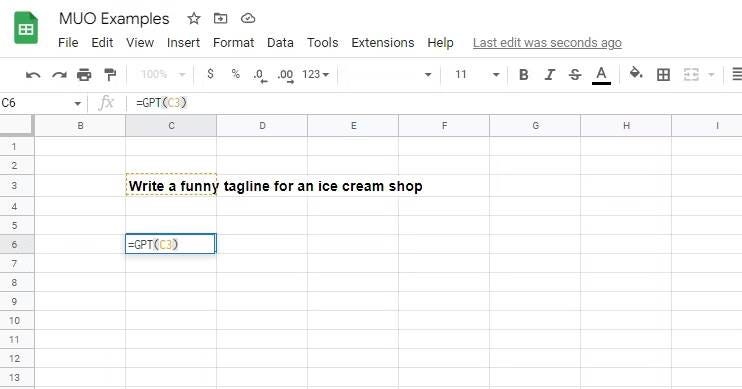Toggle Bold formatting
Screen dimensions: 742x389
pos(524,74)
